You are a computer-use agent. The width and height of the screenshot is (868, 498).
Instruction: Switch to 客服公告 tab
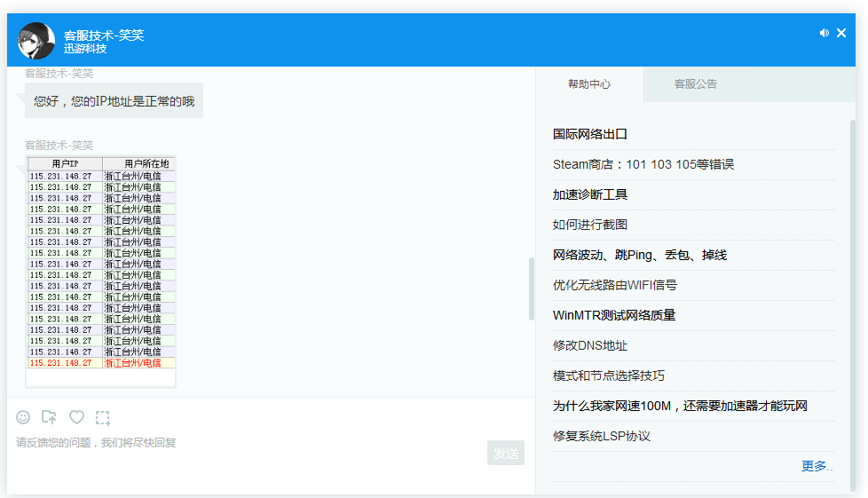[695, 84]
